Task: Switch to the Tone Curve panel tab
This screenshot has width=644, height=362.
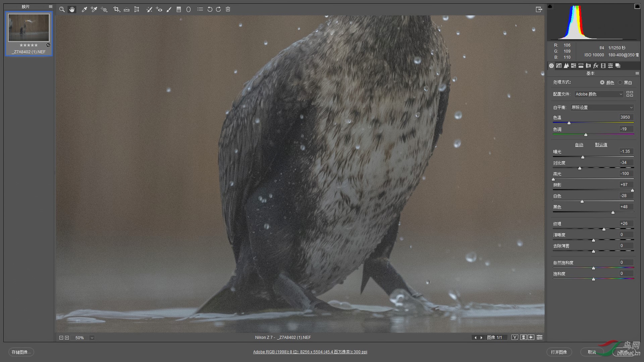Action: click(559, 66)
